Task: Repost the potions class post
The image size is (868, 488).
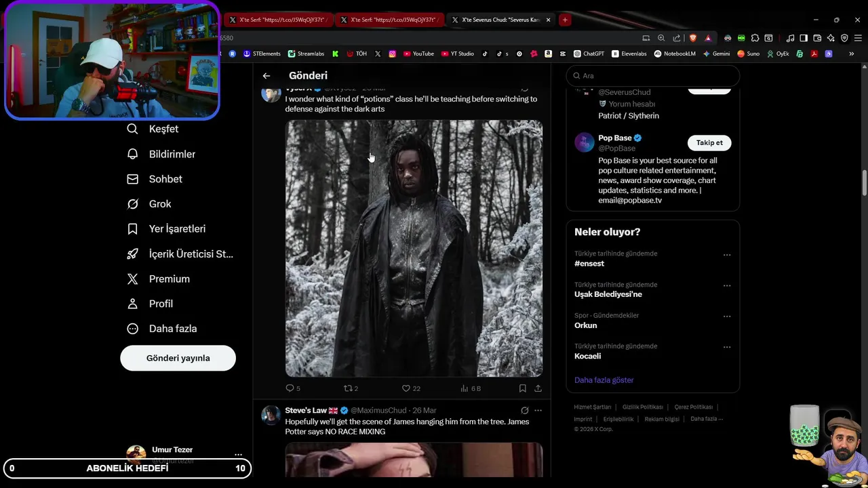Action: click(351, 388)
